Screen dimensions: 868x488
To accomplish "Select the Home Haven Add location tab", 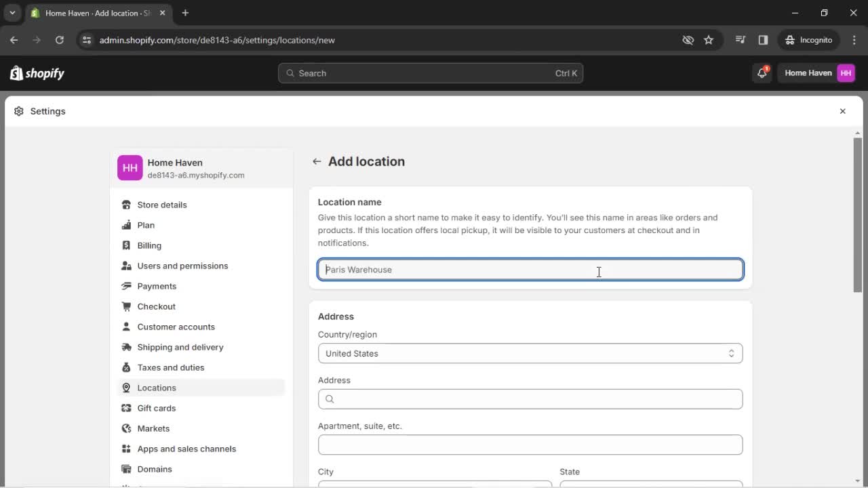I will pos(98,13).
